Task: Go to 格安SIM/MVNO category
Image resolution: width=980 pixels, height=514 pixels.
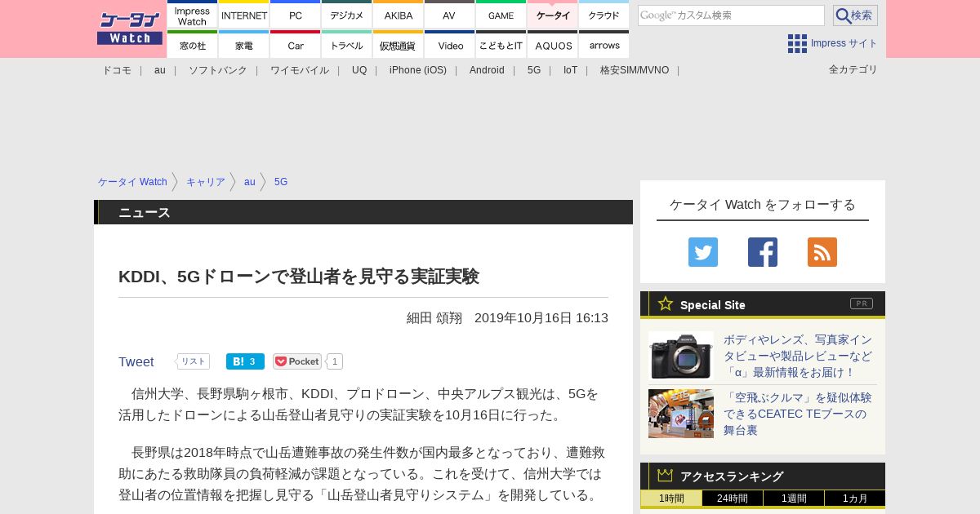Action: (x=635, y=70)
